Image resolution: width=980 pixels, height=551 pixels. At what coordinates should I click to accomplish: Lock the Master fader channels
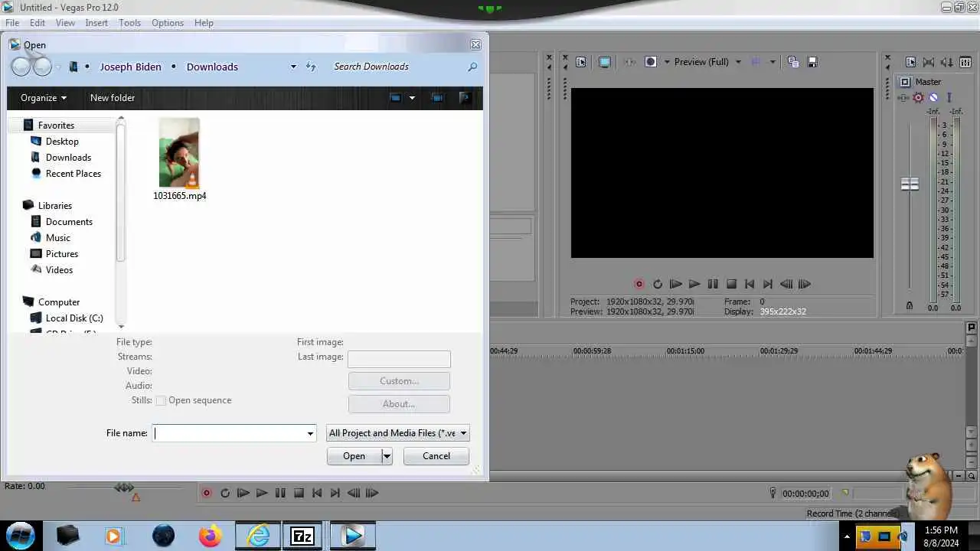click(910, 306)
